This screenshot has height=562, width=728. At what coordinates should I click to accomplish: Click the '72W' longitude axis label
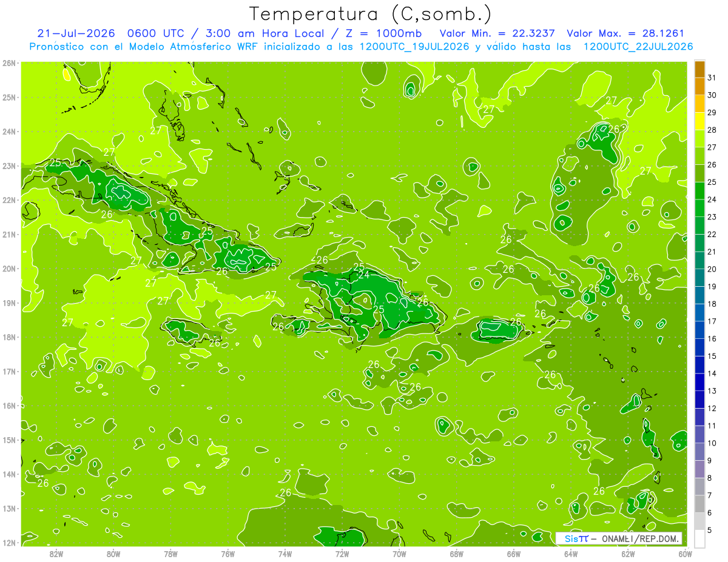[x=342, y=553]
